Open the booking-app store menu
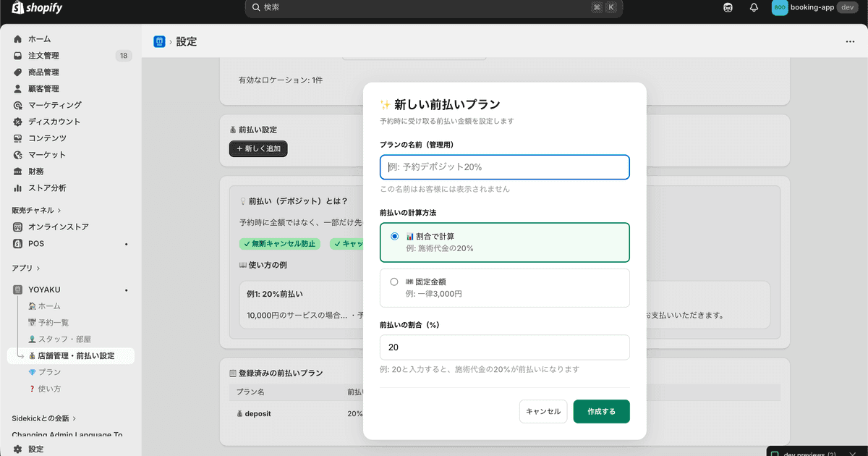 (814, 7)
